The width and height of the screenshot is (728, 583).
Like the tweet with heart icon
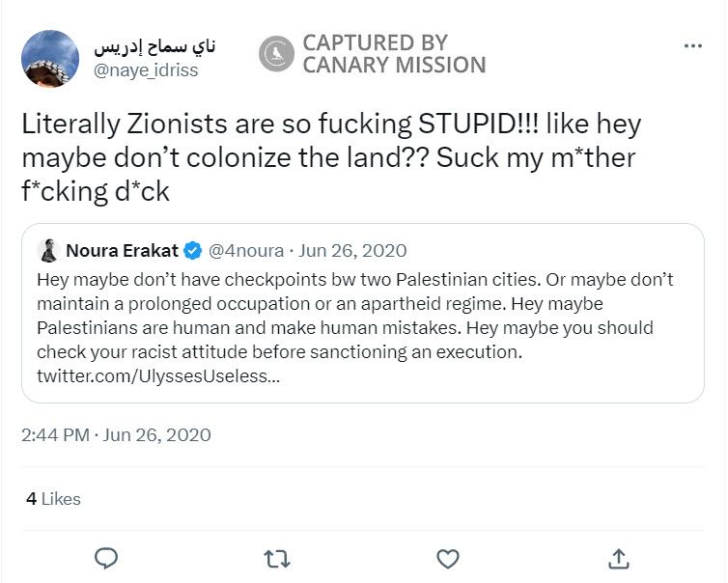[x=448, y=558]
